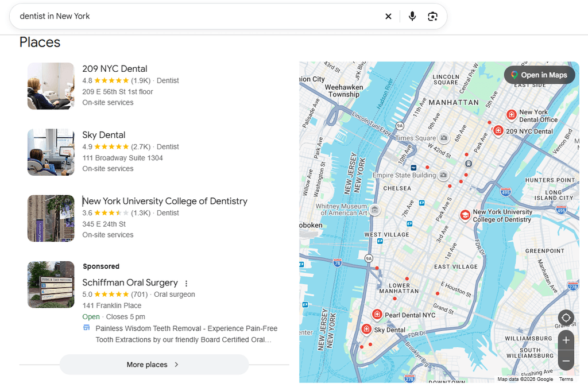
Task: Click the Schiffman Oral Surgery thumbnail
Action: click(x=51, y=285)
